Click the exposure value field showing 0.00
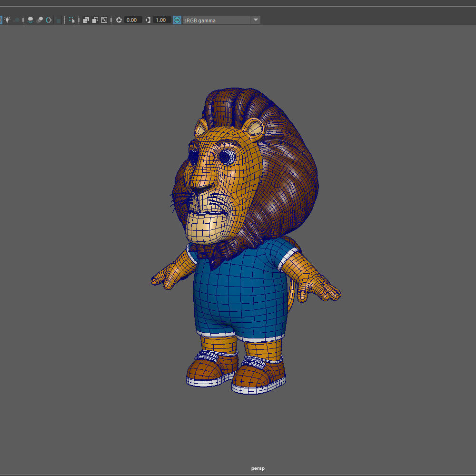This screenshot has height=476, width=476. [132, 20]
